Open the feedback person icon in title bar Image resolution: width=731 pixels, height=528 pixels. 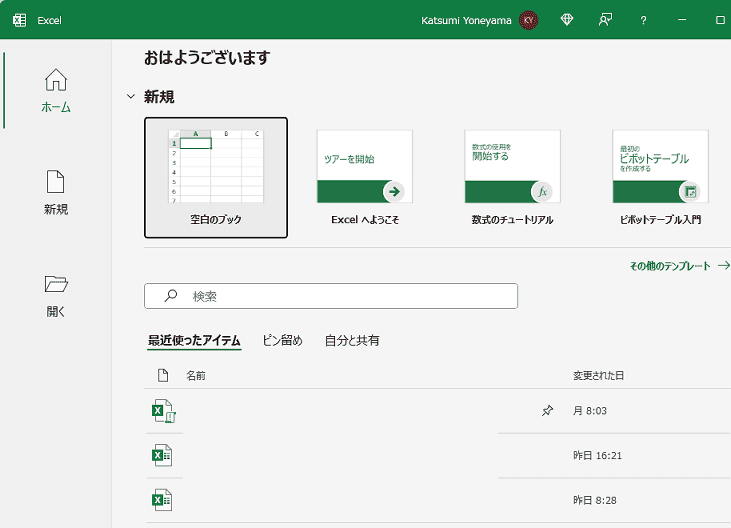coord(605,20)
